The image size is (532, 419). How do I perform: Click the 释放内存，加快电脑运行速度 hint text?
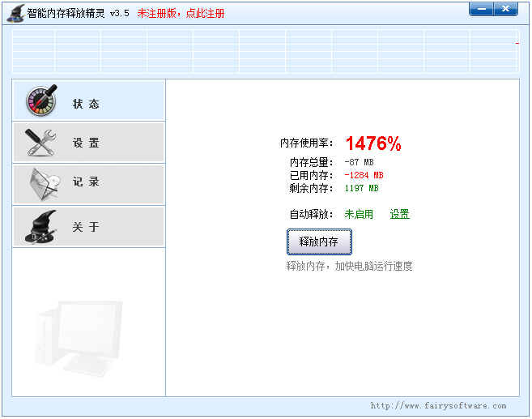[350, 266]
